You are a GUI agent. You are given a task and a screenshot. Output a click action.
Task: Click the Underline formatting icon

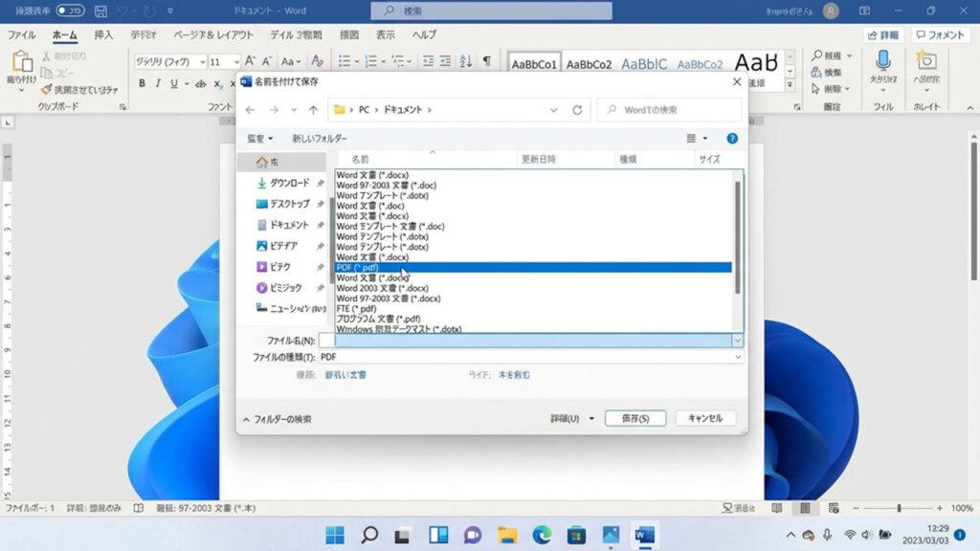click(x=173, y=83)
